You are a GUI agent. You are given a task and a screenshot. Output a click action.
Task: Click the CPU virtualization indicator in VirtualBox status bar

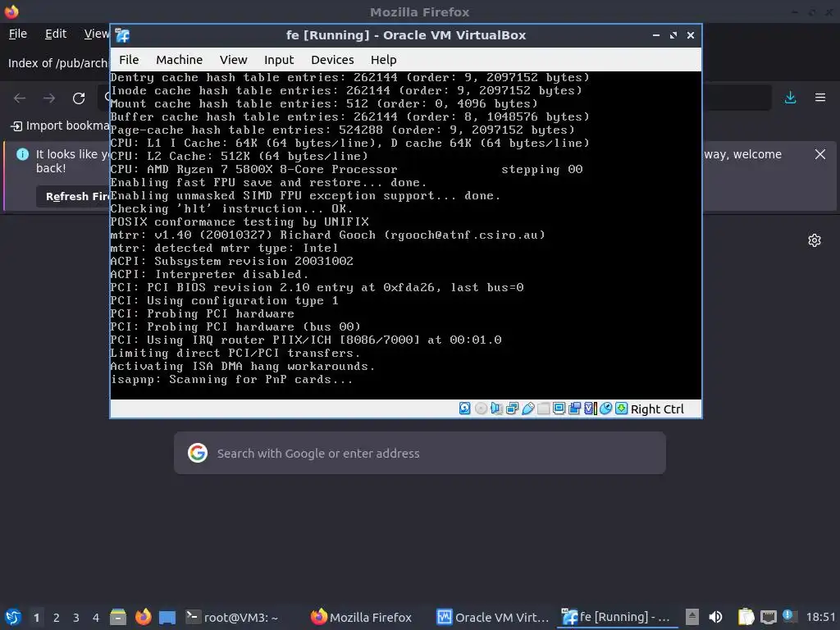pos(590,409)
